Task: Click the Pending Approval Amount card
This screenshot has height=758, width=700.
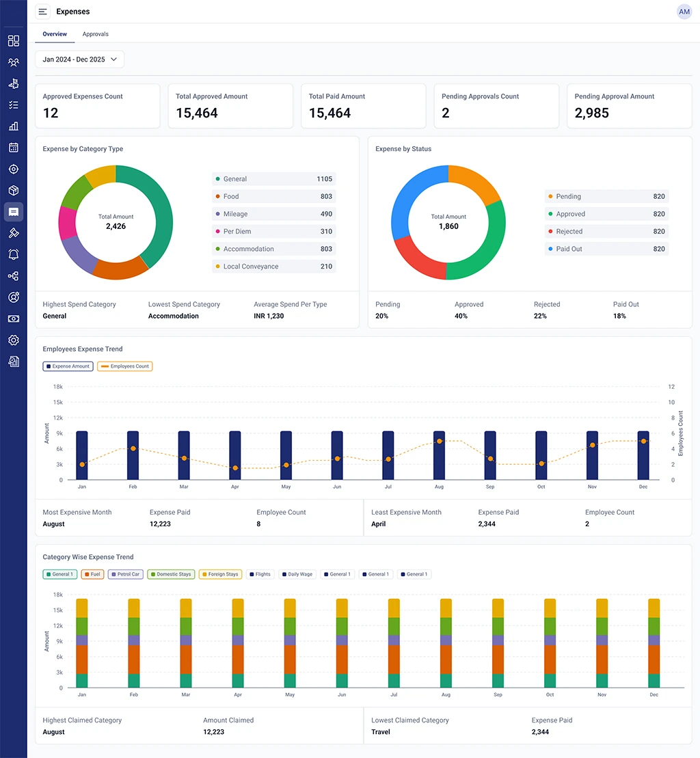Action: coord(630,106)
